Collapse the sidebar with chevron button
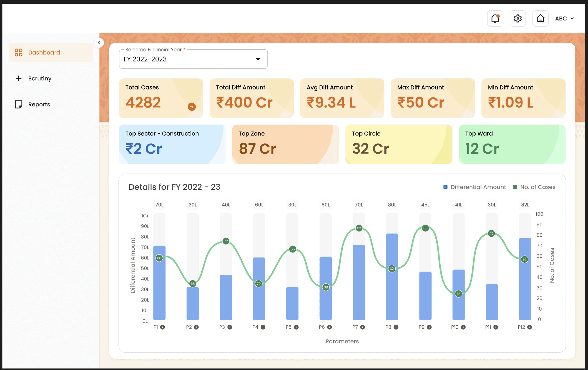Viewport: 588px width, 370px height. [99, 43]
